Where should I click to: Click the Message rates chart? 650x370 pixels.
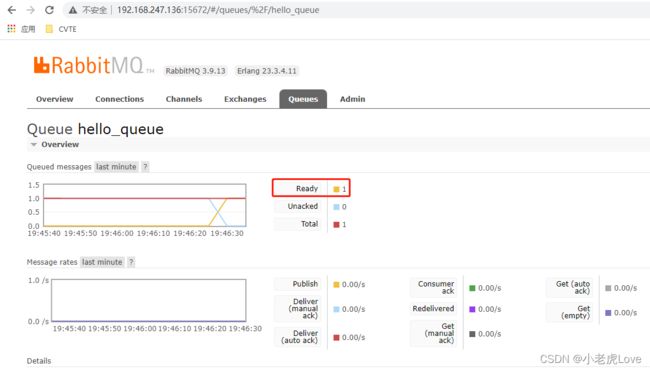[x=148, y=300]
